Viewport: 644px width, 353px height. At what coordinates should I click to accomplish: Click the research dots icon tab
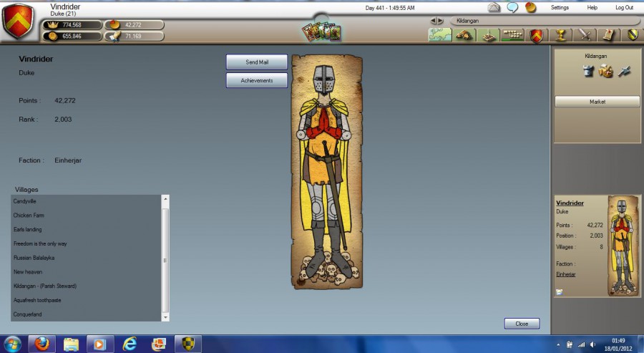[x=512, y=34]
